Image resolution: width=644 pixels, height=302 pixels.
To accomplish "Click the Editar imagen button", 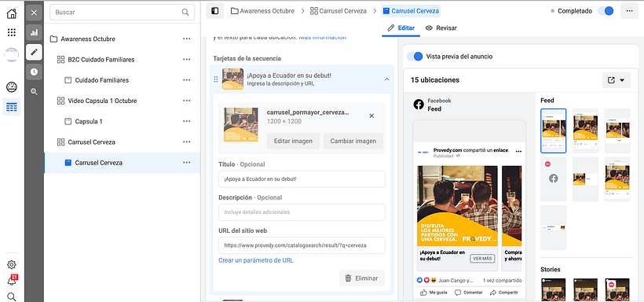I will tap(293, 141).
